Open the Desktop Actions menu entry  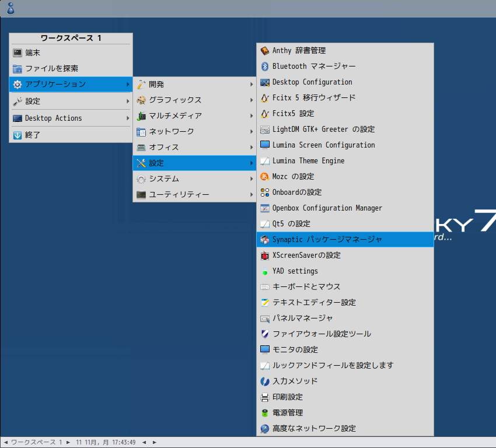pyautogui.click(x=71, y=118)
